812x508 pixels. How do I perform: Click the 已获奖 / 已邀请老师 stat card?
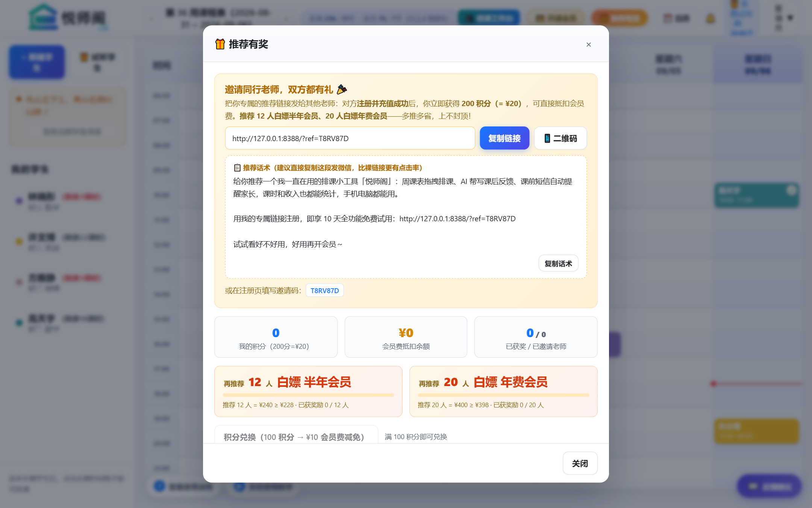pyautogui.click(x=536, y=337)
